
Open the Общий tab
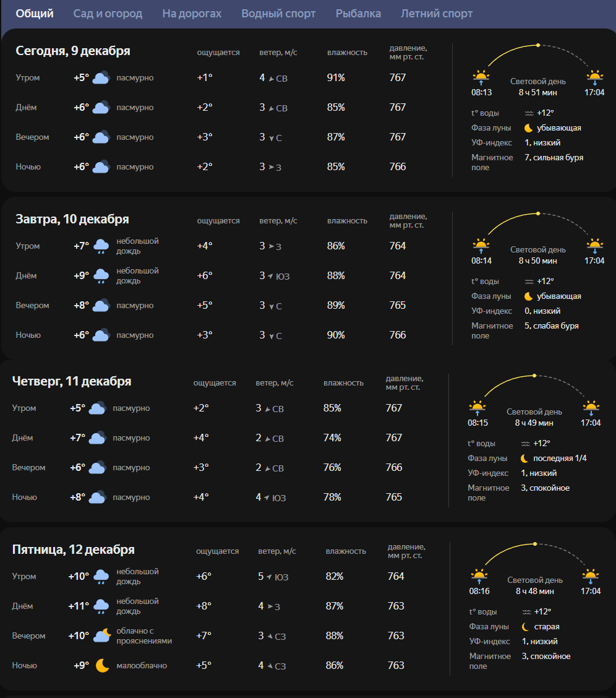point(35,14)
